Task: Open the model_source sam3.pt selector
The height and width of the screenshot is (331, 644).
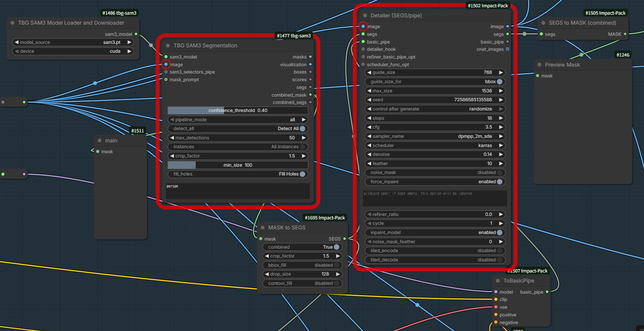Action: (73, 42)
